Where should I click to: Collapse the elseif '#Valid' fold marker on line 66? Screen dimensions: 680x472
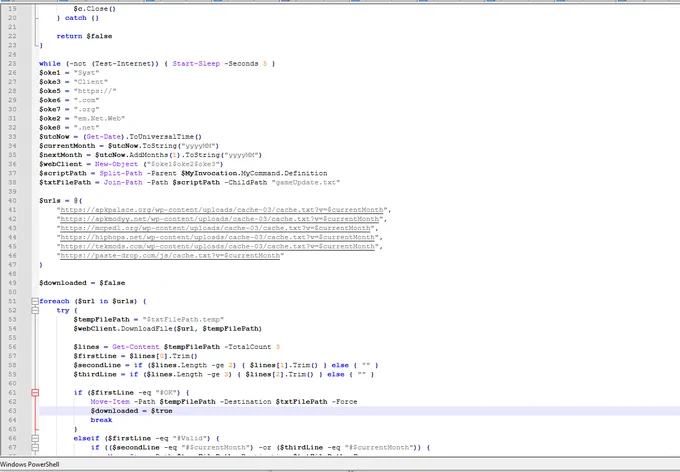35,438
